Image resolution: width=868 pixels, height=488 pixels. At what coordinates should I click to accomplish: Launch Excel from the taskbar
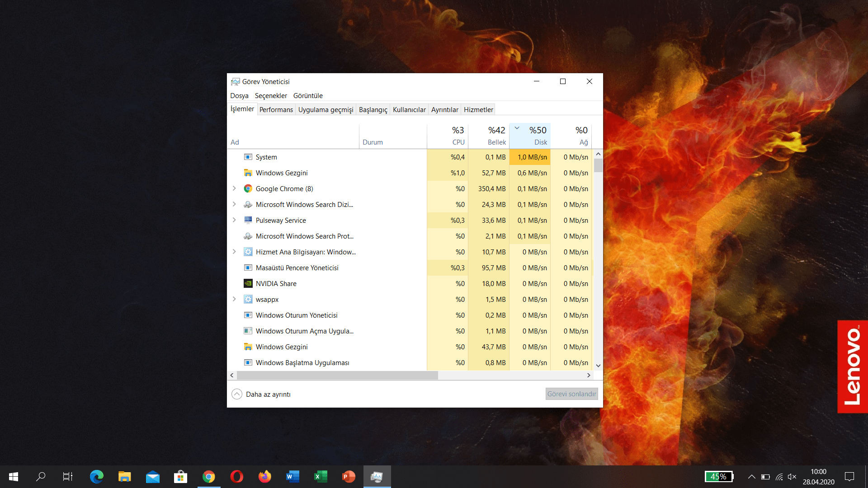(x=321, y=476)
